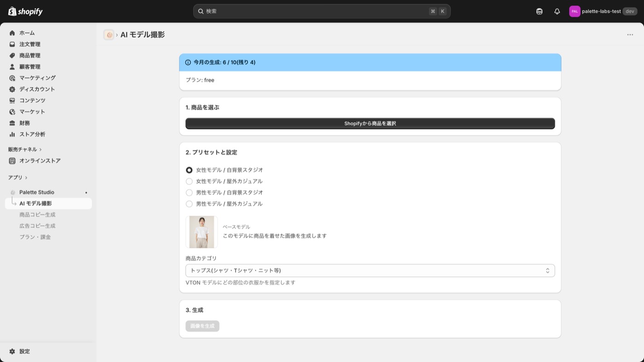644x362 pixels.
Task: Open 商品管理 in sidebar
Action: [x=30, y=56]
